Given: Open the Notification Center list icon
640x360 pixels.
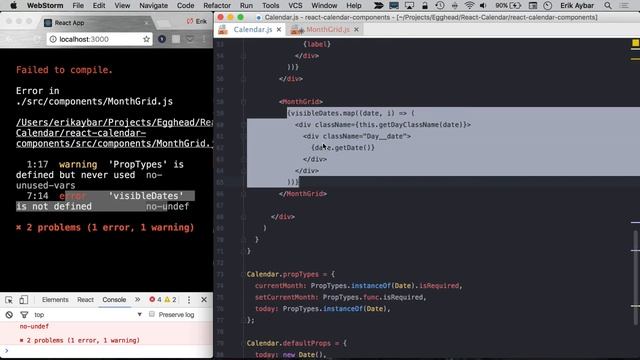Looking at the screenshot, I should pyautogui.click(x=624, y=5).
